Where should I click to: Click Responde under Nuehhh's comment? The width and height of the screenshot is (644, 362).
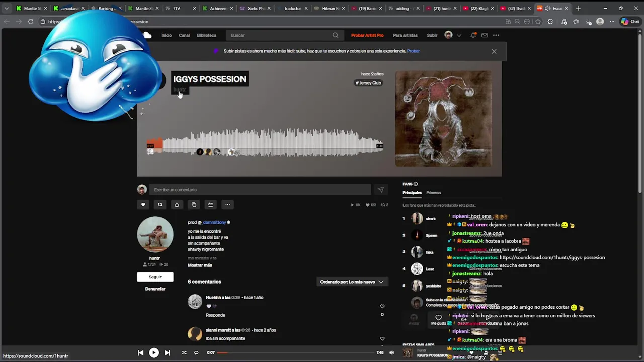215,315
